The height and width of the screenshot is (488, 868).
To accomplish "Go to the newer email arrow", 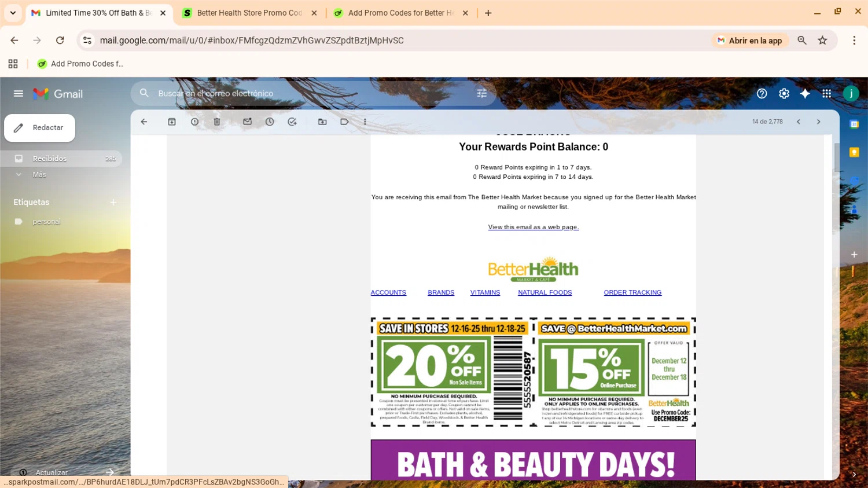I will coord(799,122).
